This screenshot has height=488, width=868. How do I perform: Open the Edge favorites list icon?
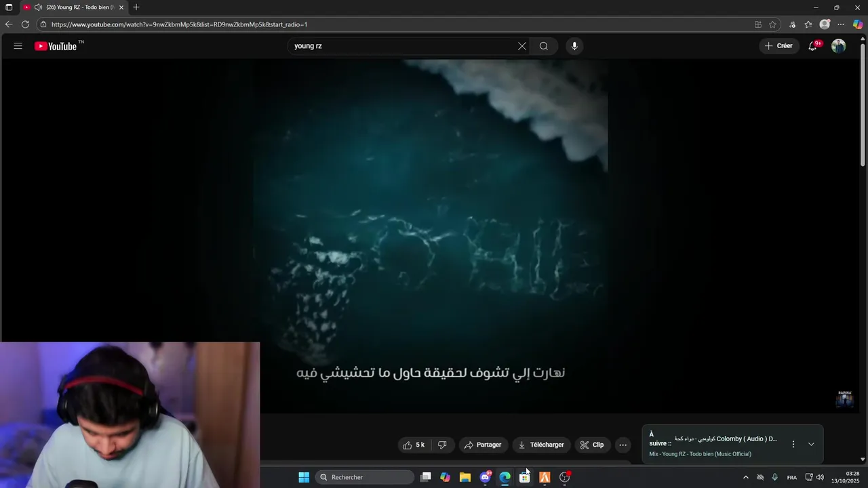pyautogui.click(x=808, y=24)
